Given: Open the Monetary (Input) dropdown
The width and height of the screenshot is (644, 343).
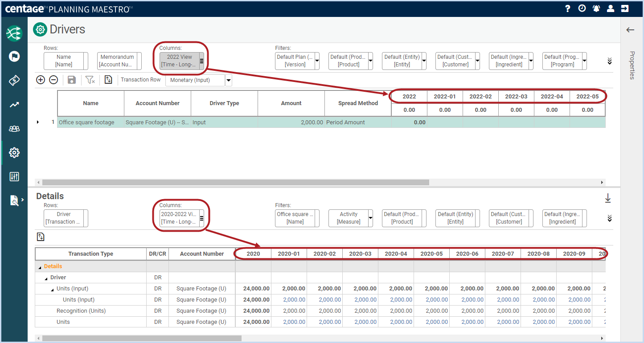Looking at the screenshot, I should tap(229, 80).
